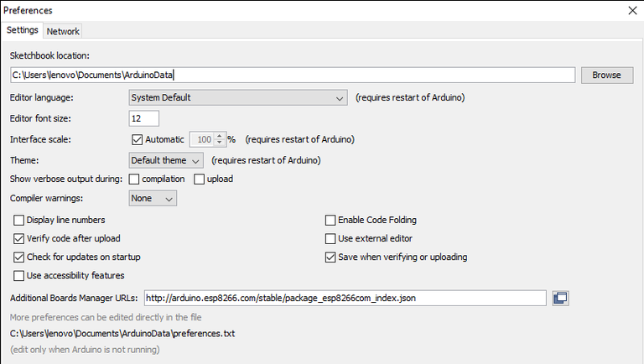The width and height of the screenshot is (644, 364).
Task: Disable Verify code after upload
Action: 19,239
